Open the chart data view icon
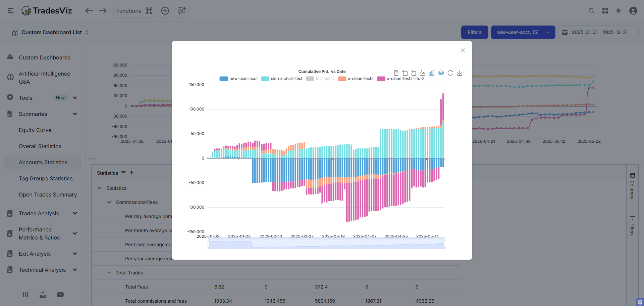The height and width of the screenshot is (306, 644). pyautogui.click(x=396, y=73)
